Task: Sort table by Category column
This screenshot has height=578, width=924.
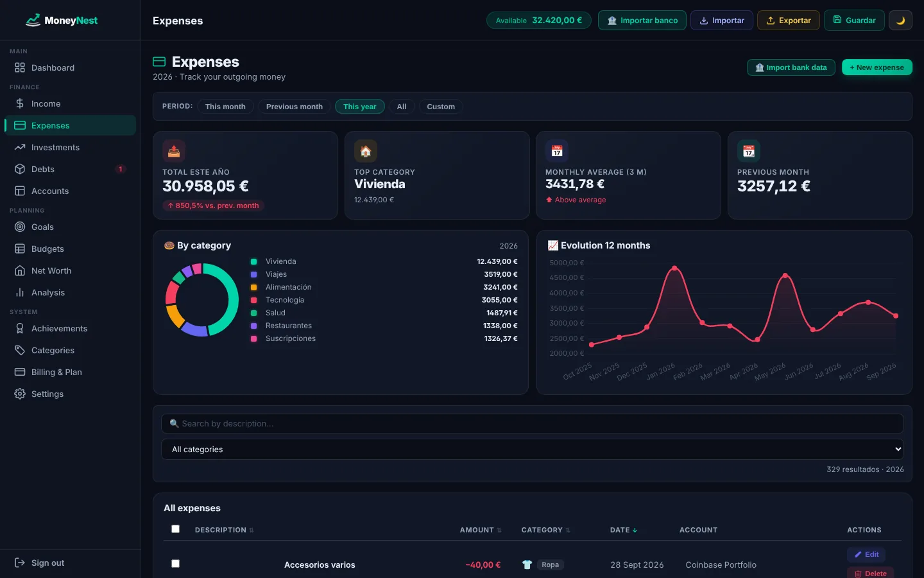Action: point(546,530)
